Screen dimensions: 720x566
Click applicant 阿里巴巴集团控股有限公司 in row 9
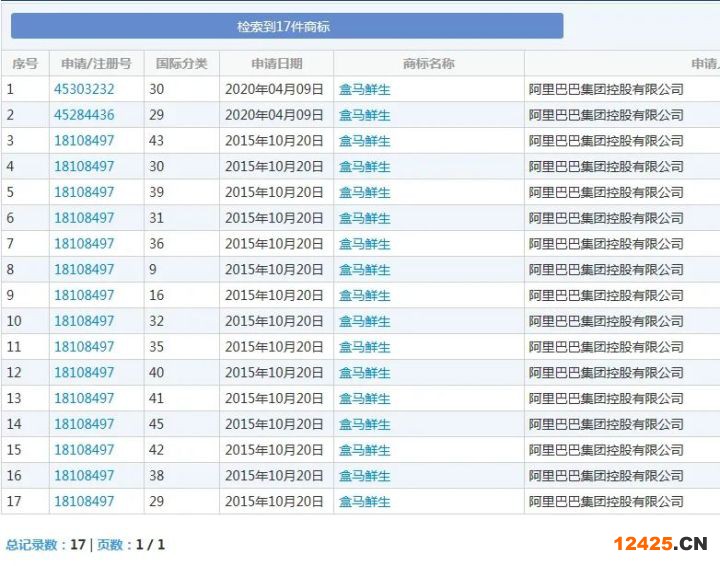coord(606,295)
